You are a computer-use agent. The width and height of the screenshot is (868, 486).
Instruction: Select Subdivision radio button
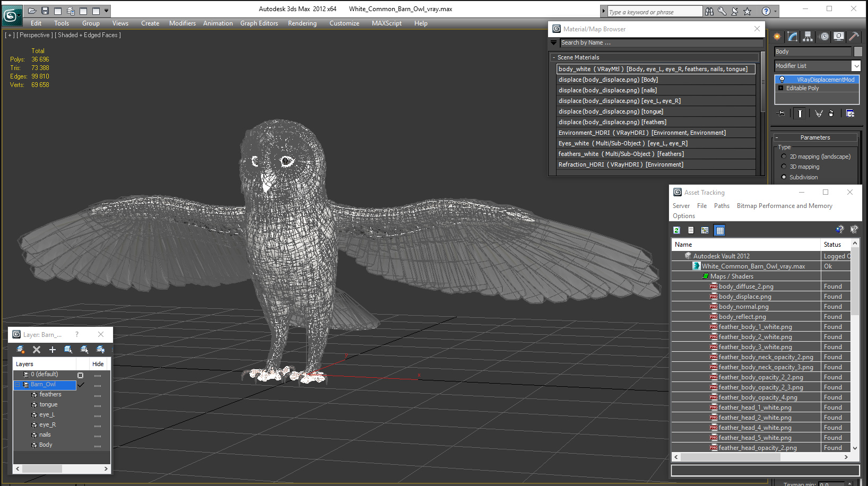(x=784, y=177)
